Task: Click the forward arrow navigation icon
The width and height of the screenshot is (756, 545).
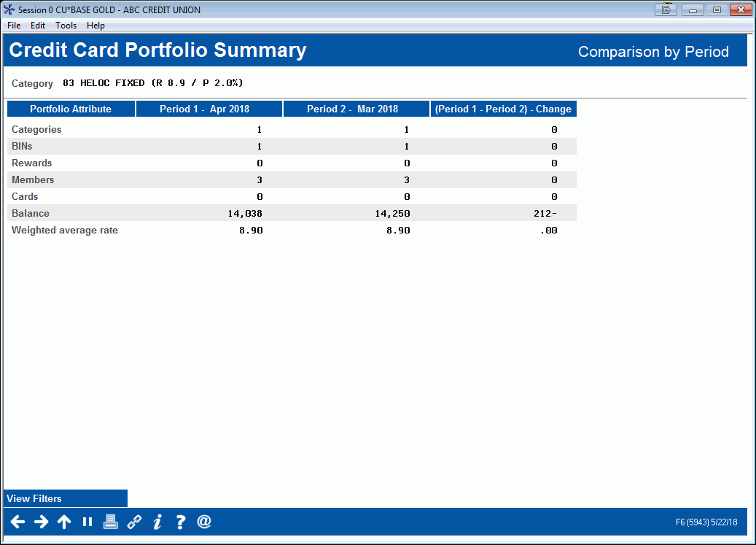Action: 41,522
